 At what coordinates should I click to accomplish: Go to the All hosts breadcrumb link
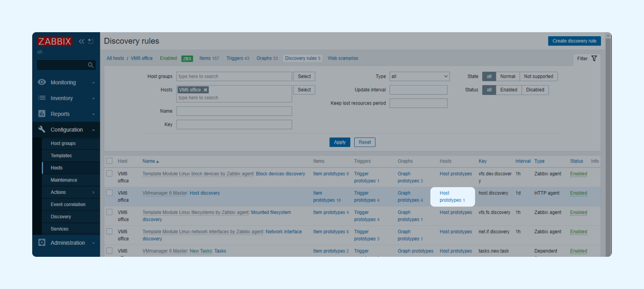click(116, 58)
